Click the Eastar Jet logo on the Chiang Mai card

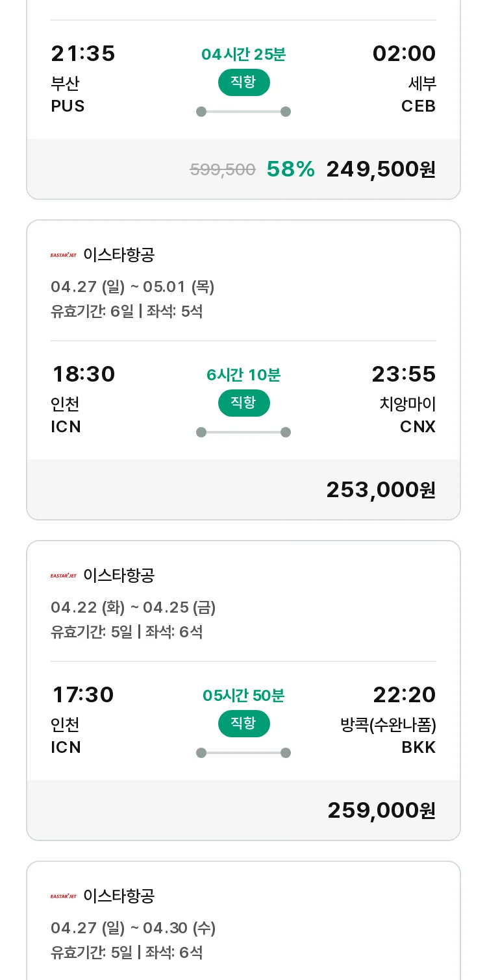coord(64,255)
